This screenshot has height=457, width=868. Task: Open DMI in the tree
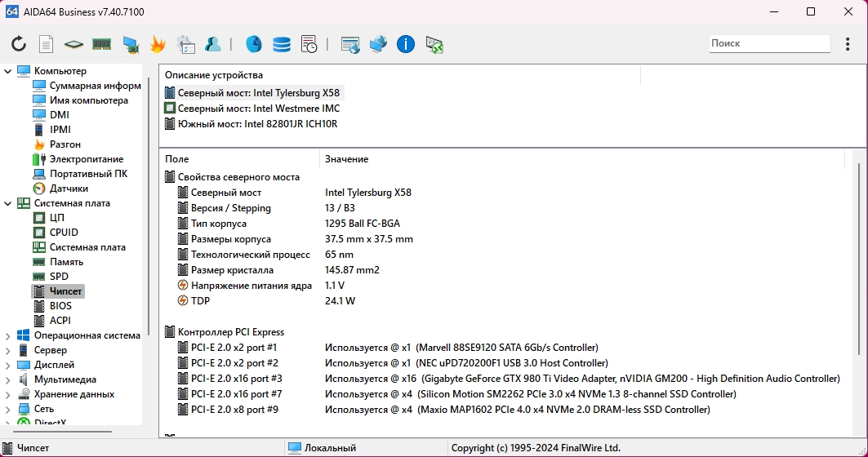pyautogui.click(x=51, y=114)
